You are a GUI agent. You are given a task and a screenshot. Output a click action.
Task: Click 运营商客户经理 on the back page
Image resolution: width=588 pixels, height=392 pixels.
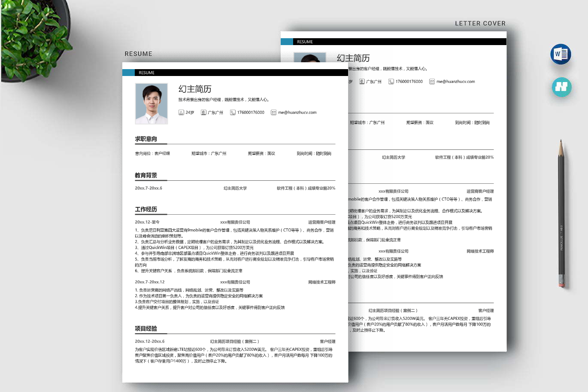[x=480, y=191]
